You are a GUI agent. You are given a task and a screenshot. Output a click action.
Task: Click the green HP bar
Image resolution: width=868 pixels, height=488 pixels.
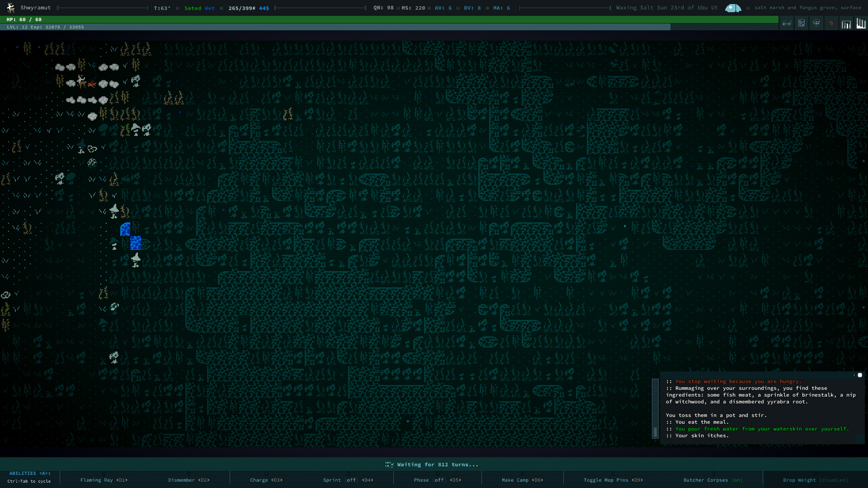(x=389, y=19)
